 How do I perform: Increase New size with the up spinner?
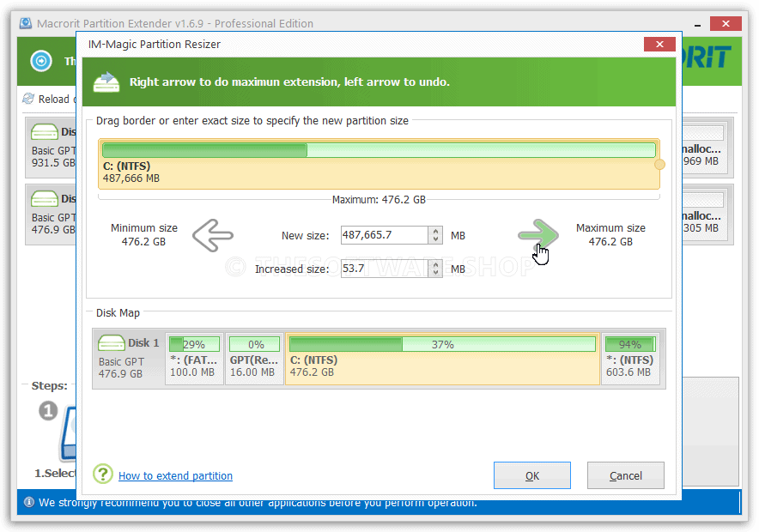(x=435, y=231)
